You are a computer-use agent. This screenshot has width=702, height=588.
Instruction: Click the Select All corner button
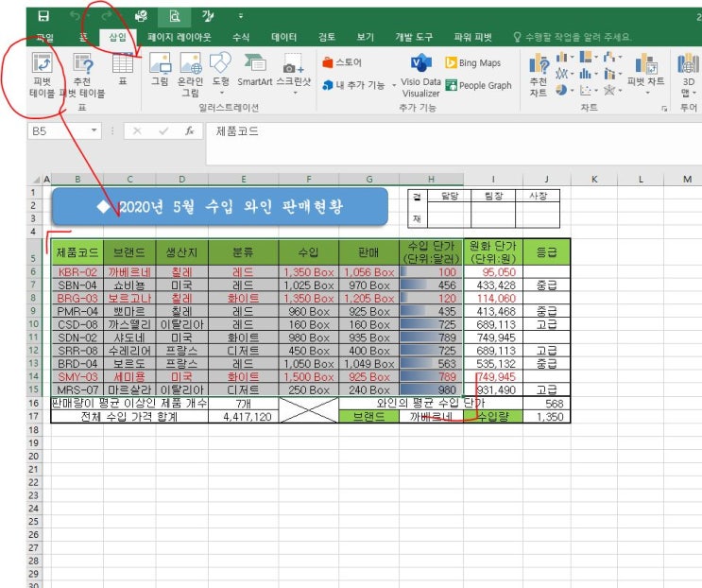click(x=36, y=180)
